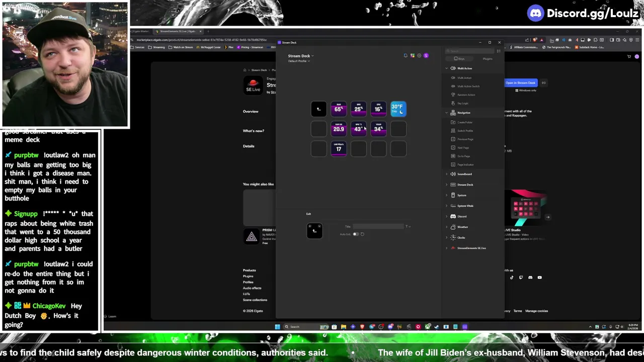Open the colorful Marketplace icon in Stream Deck
Screen dimensions: 644x362
point(413,55)
